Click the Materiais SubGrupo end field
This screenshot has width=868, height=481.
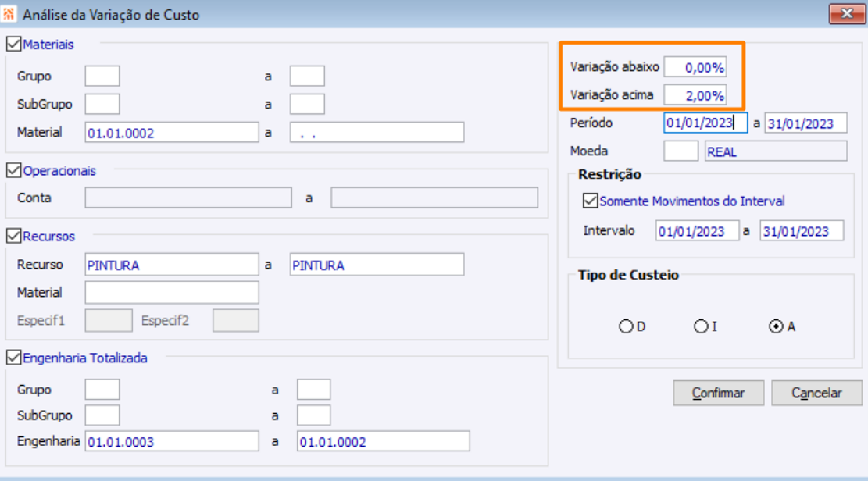(x=307, y=104)
